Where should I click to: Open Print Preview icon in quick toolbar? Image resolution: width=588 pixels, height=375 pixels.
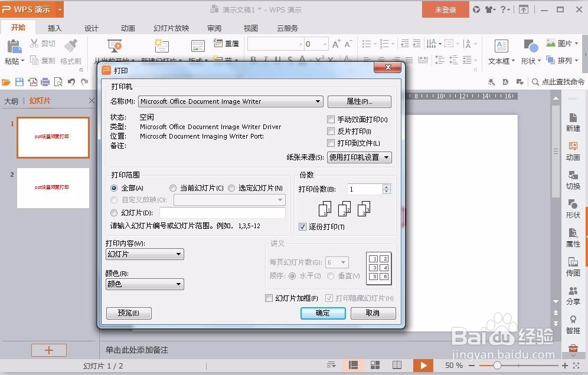tap(58, 82)
